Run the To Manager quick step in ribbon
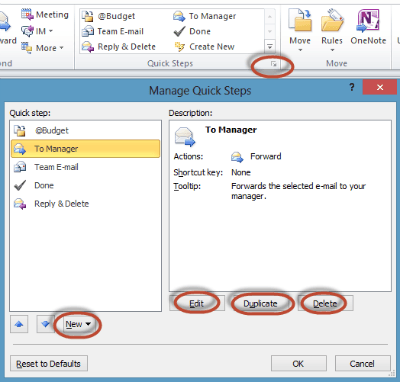This screenshot has width=400, height=382. (204, 16)
